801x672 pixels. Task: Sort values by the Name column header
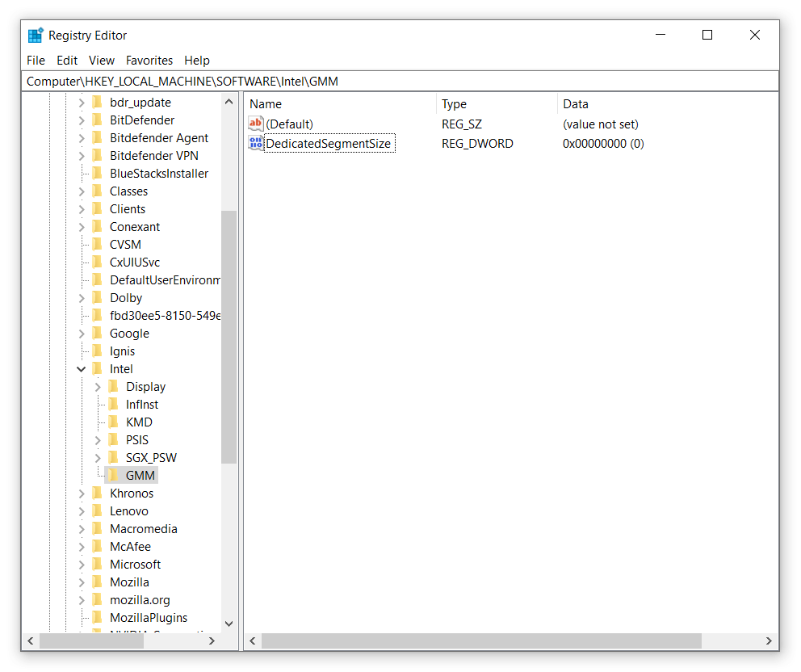point(266,103)
